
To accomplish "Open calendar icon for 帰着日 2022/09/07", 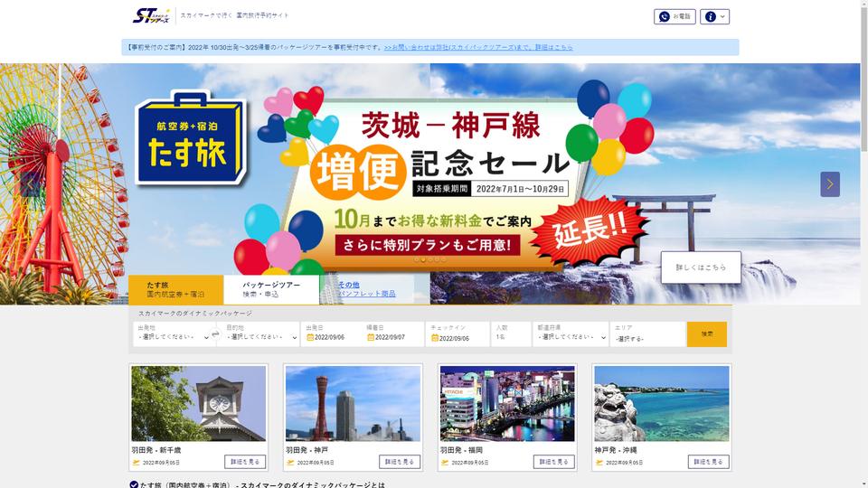I will point(371,337).
